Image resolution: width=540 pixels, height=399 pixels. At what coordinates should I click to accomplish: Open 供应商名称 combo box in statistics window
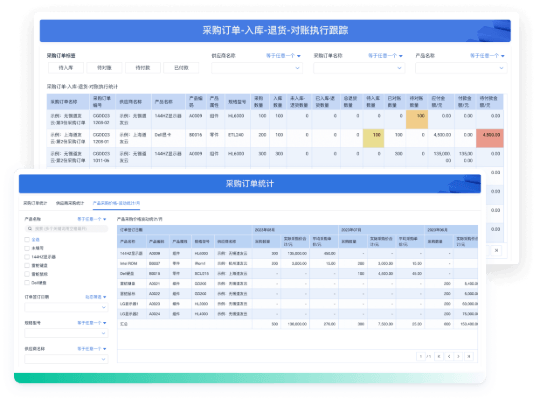click(66, 359)
